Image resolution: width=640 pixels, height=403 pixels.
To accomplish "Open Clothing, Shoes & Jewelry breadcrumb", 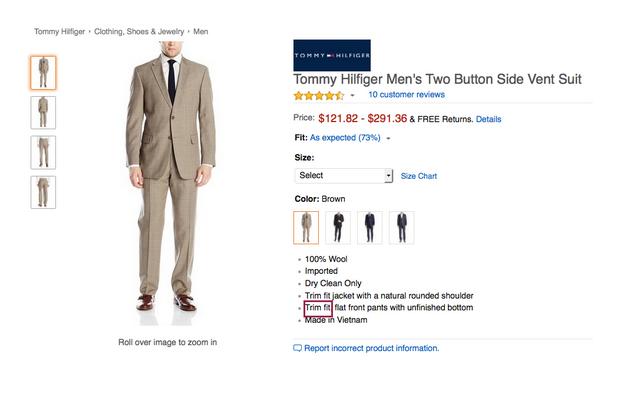I will click(x=140, y=32).
